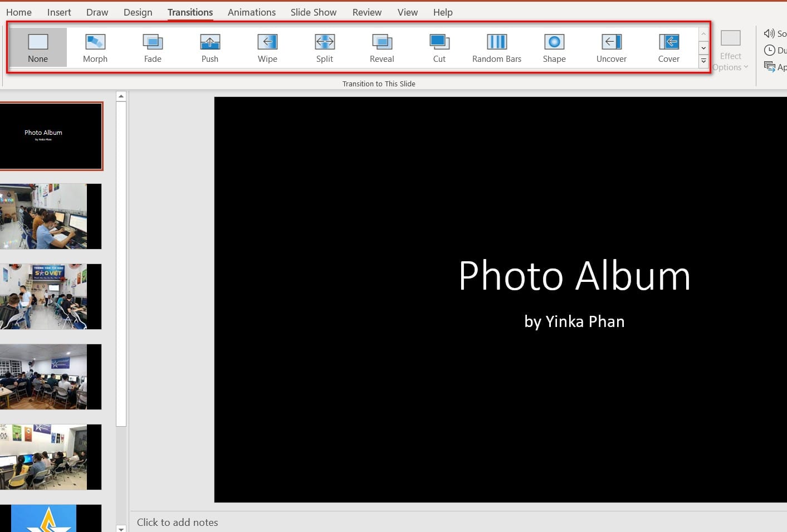Screen dimensions: 787x532
Task: Open the Transitions tab
Action: (x=190, y=12)
